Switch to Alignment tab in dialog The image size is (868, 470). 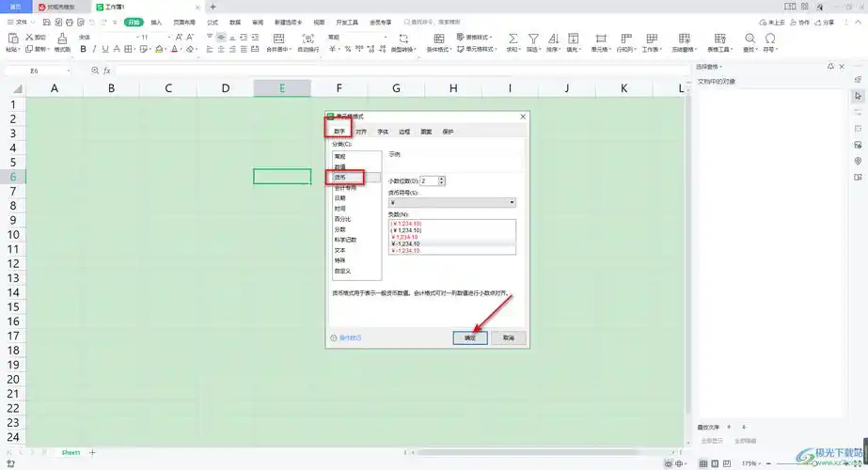361,132
